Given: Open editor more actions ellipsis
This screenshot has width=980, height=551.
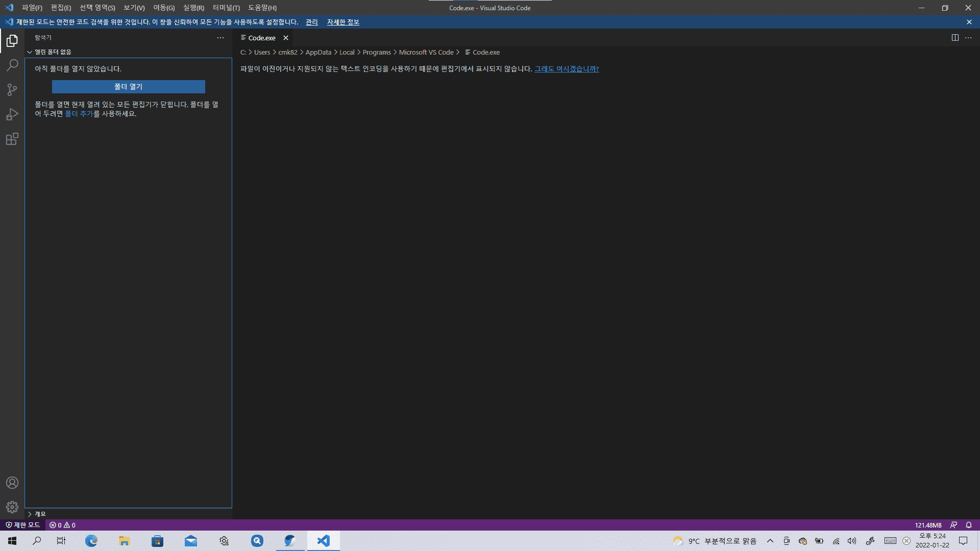Looking at the screenshot, I should 968,38.
